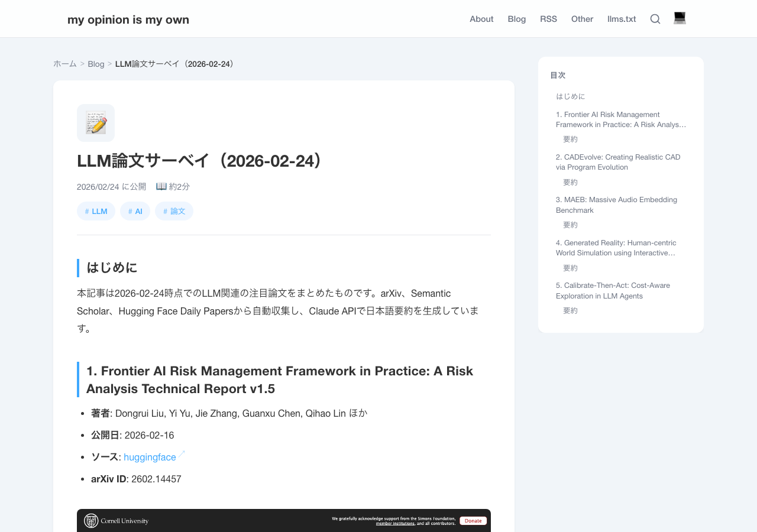The width and height of the screenshot is (757, 532).
Task: Click the member institutions link in the banner
Action: click(395, 523)
